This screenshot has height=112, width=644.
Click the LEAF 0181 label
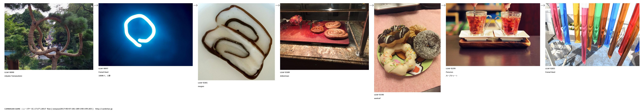tap(203, 83)
